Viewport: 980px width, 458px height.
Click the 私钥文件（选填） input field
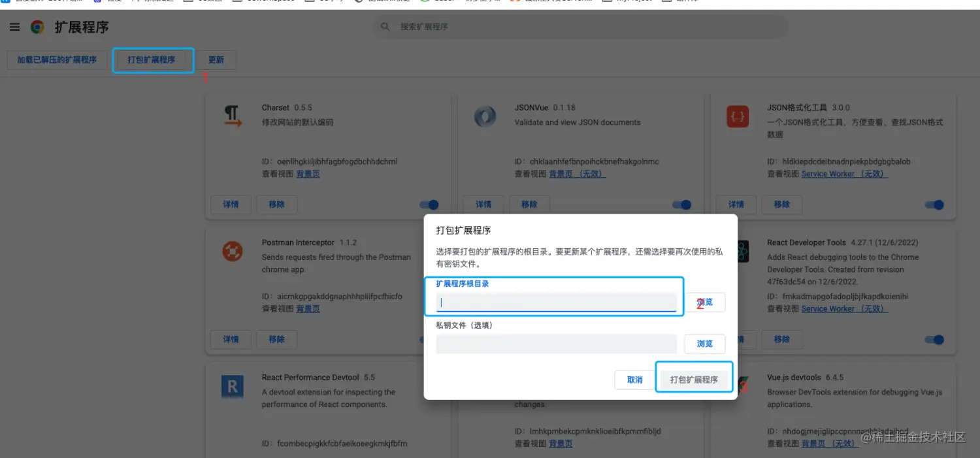tap(557, 344)
